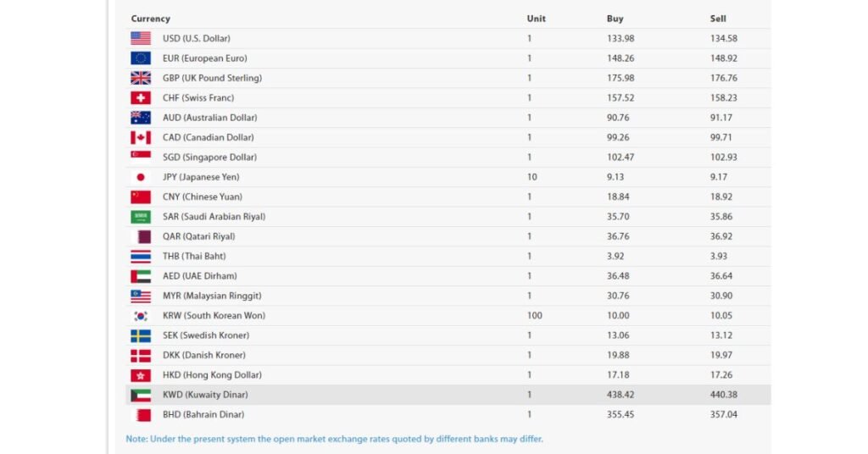868x454 pixels.
Task: Select the Saudi Arabian flag icon
Action: coord(141,217)
